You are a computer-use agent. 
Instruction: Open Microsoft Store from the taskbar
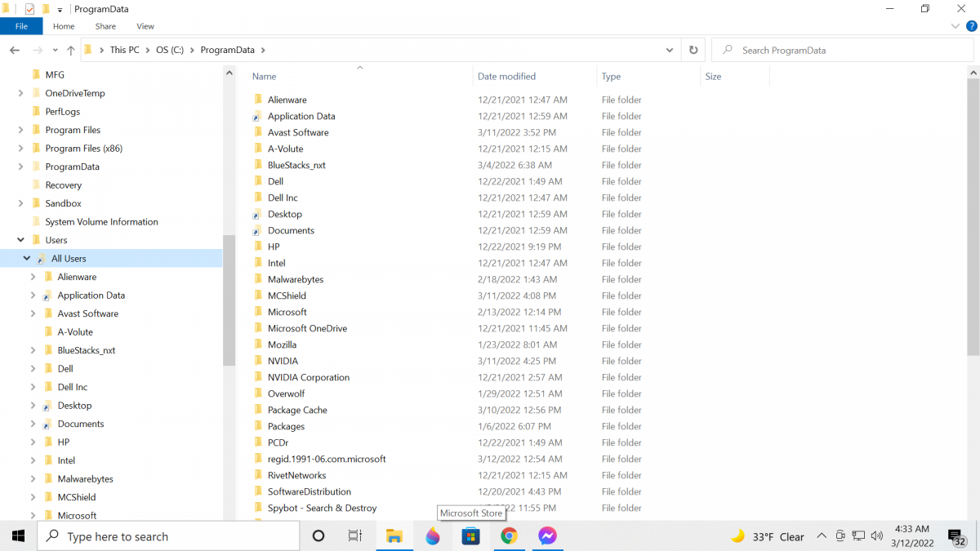pos(470,536)
